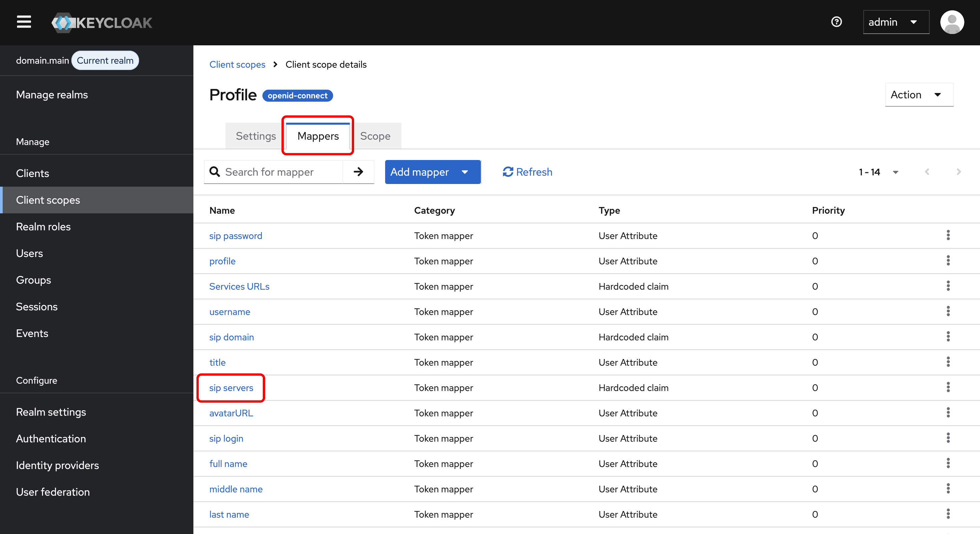Switch to the Settings tab

256,136
